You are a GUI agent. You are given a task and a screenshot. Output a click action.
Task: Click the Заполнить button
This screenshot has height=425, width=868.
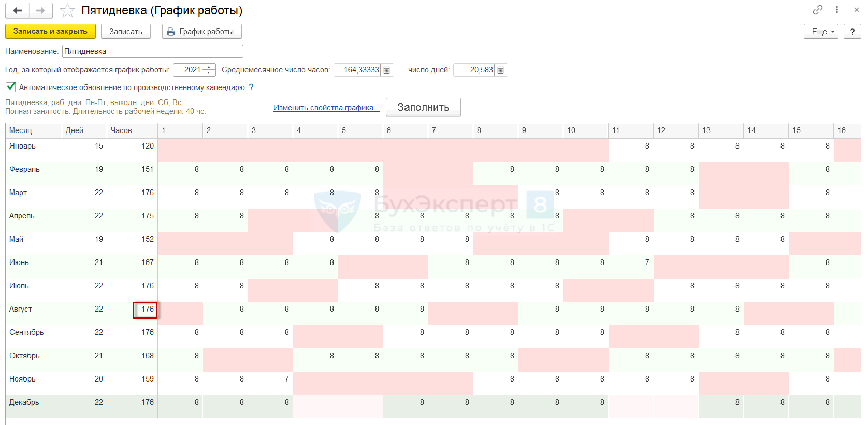coord(423,107)
